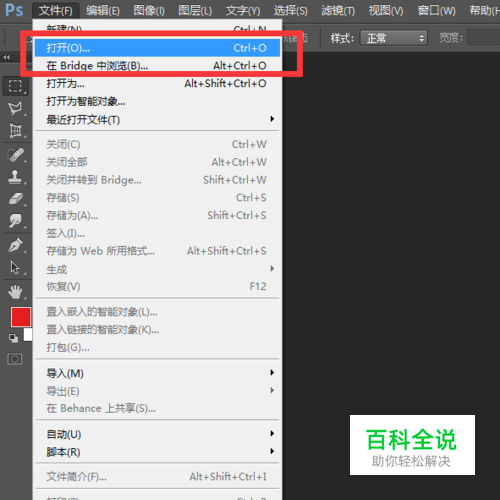Image resolution: width=500 pixels, height=500 pixels.
Task: Expand the 生成 submenu
Action: pyautogui.click(x=157, y=269)
